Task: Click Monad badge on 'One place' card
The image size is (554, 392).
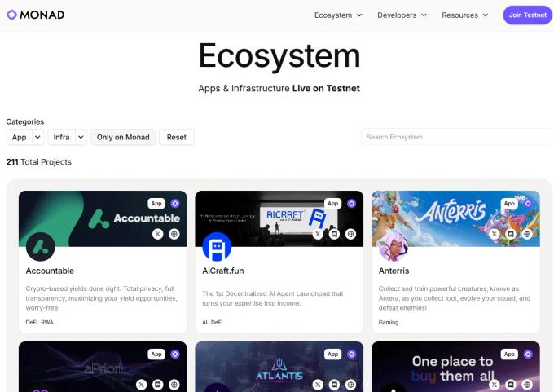Action: pos(528,355)
